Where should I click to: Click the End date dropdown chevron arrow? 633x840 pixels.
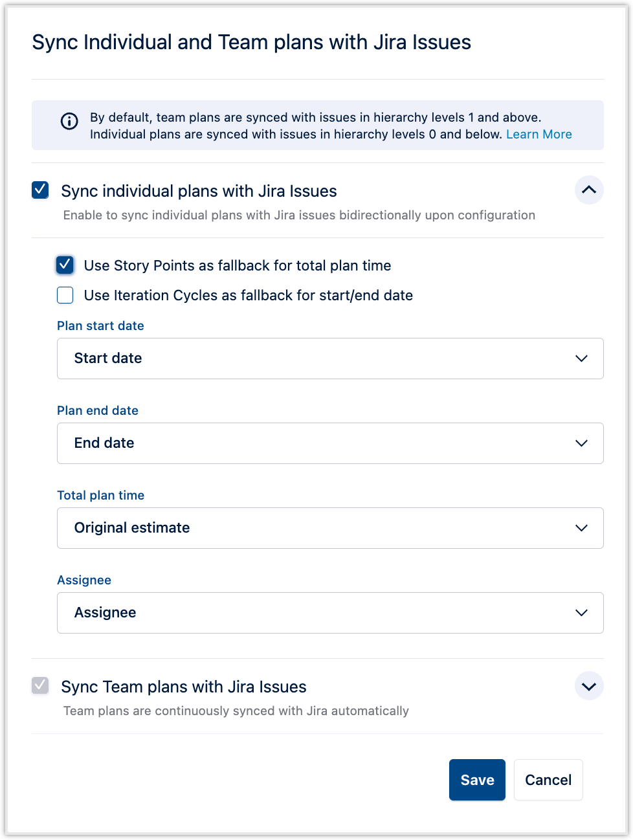click(x=581, y=443)
